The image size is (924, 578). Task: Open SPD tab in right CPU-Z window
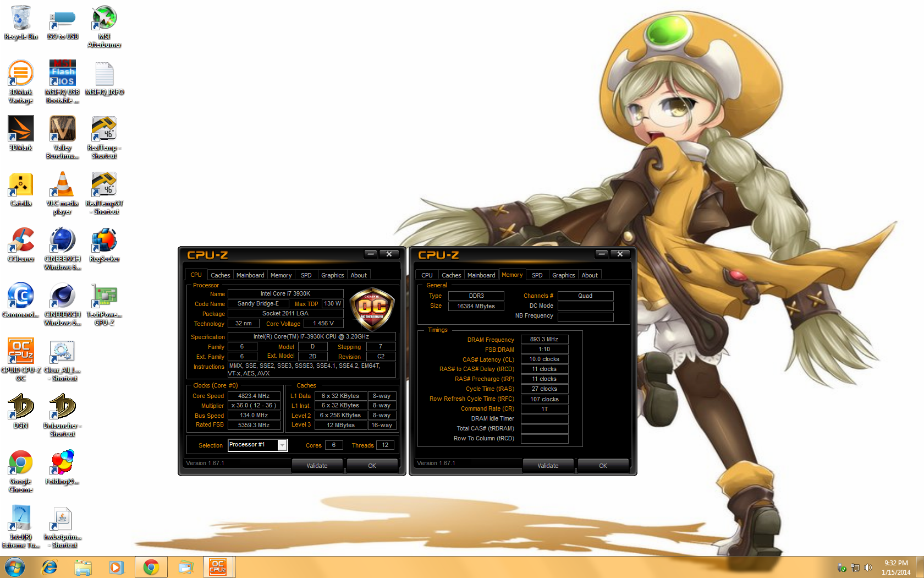(537, 275)
